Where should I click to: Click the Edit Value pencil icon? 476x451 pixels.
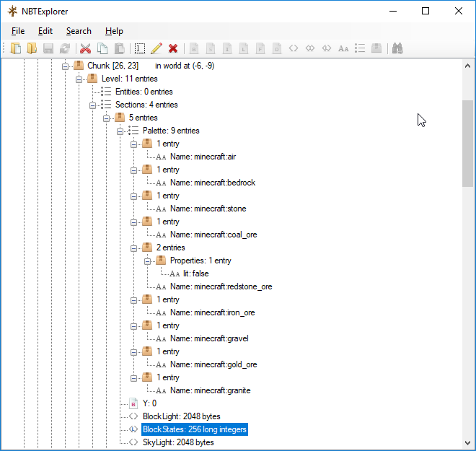click(x=156, y=48)
